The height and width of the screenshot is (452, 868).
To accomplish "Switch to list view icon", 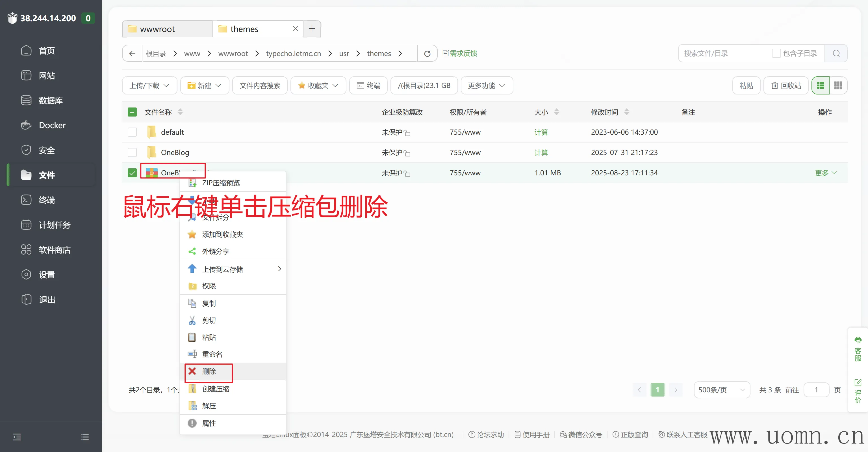I will coord(821,86).
